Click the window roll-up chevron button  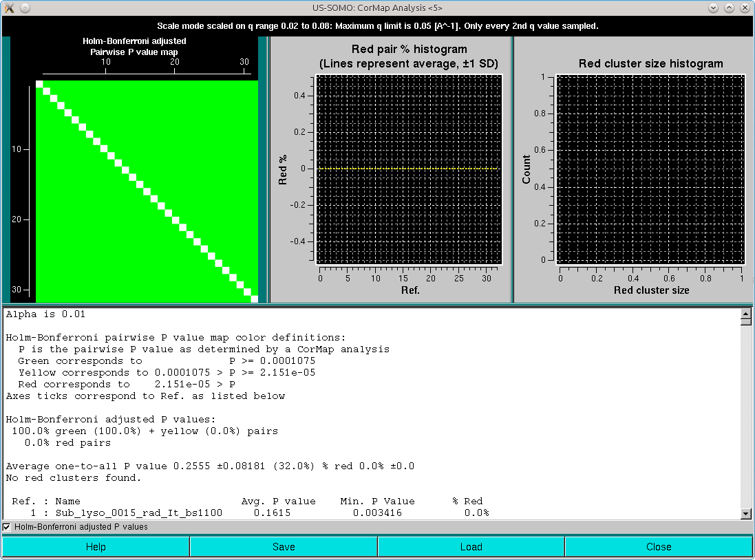tap(729, 8)
